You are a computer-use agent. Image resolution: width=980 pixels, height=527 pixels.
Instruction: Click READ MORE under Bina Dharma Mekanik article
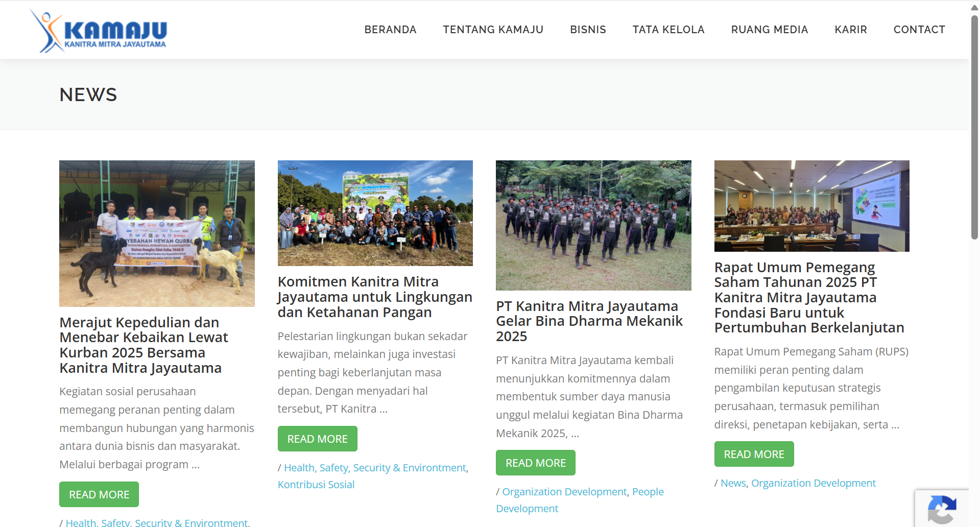coord(535,462)
